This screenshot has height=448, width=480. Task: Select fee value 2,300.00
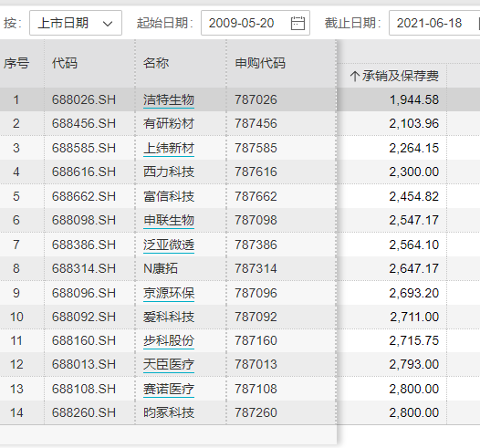414,172
